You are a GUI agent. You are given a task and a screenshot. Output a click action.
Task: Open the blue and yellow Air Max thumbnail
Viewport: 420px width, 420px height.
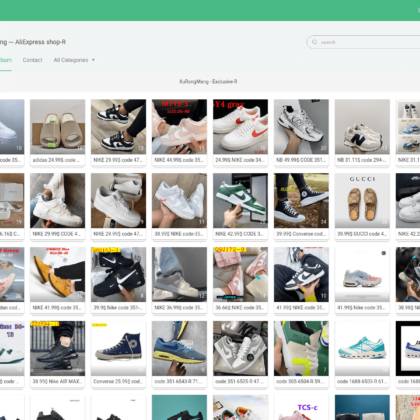click(x=179, y=348)
